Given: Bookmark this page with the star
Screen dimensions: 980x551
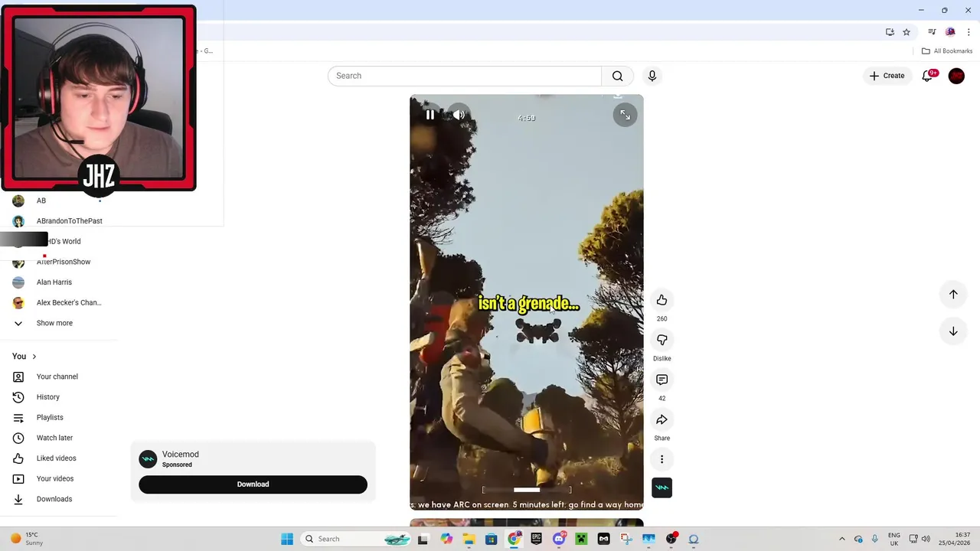Looking at the screenshot, I should 906,32.
